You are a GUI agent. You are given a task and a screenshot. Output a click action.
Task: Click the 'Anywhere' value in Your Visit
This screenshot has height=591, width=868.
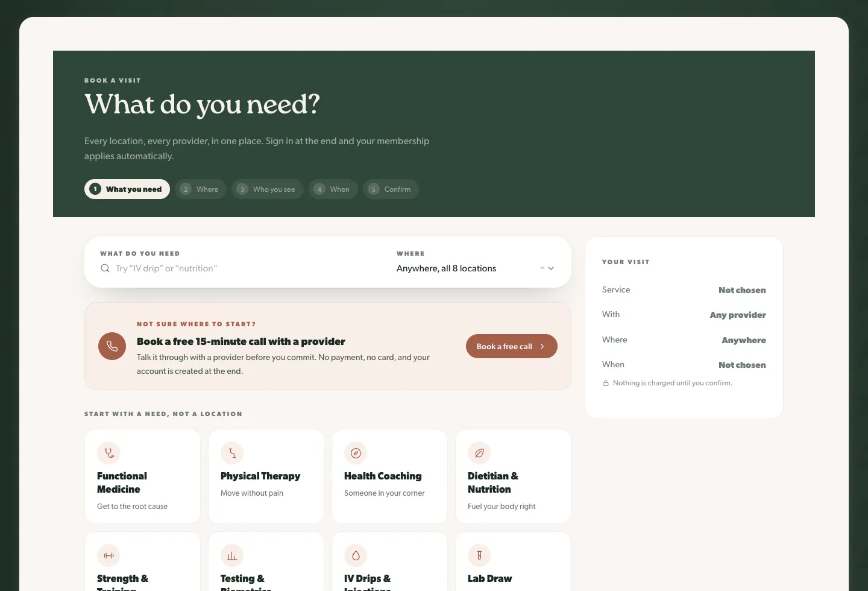[x=744, y=340]
